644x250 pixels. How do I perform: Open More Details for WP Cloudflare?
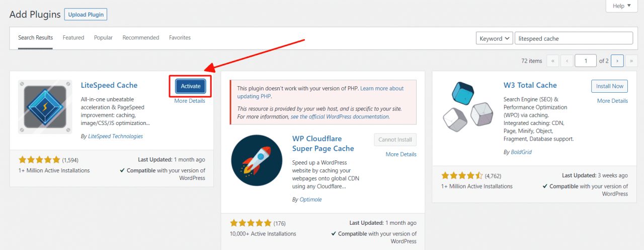point(401,154)
